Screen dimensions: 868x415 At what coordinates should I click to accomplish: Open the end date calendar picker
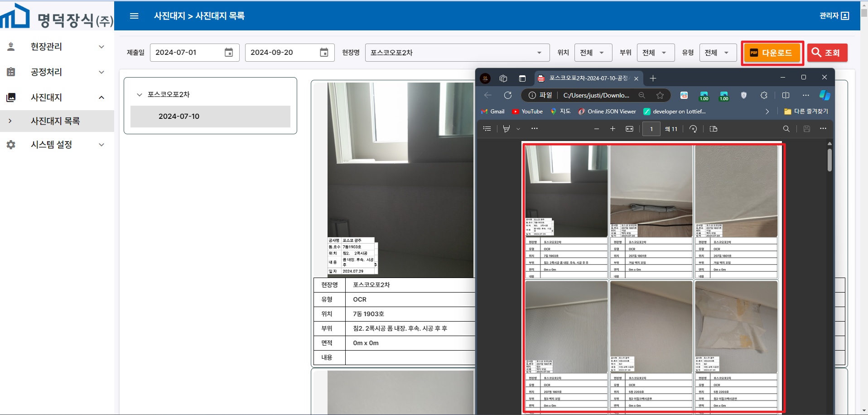coord(324,53)
